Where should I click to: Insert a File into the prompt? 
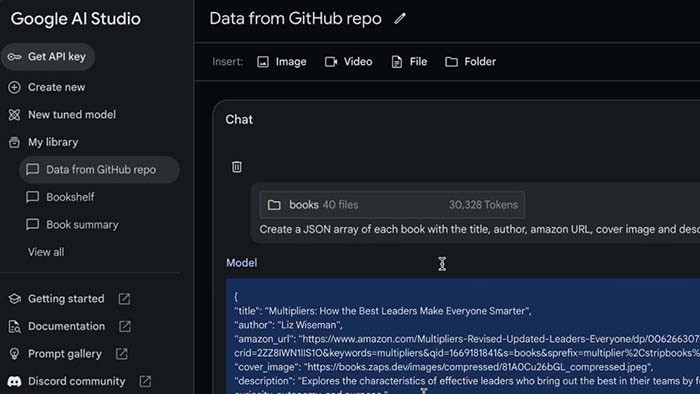(409, 62)
